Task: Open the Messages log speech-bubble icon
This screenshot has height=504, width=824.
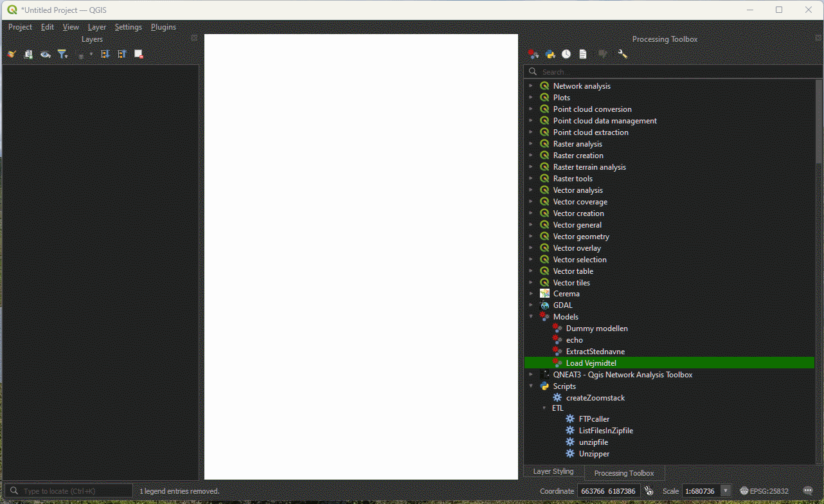Action: click(x=808, y=491)
